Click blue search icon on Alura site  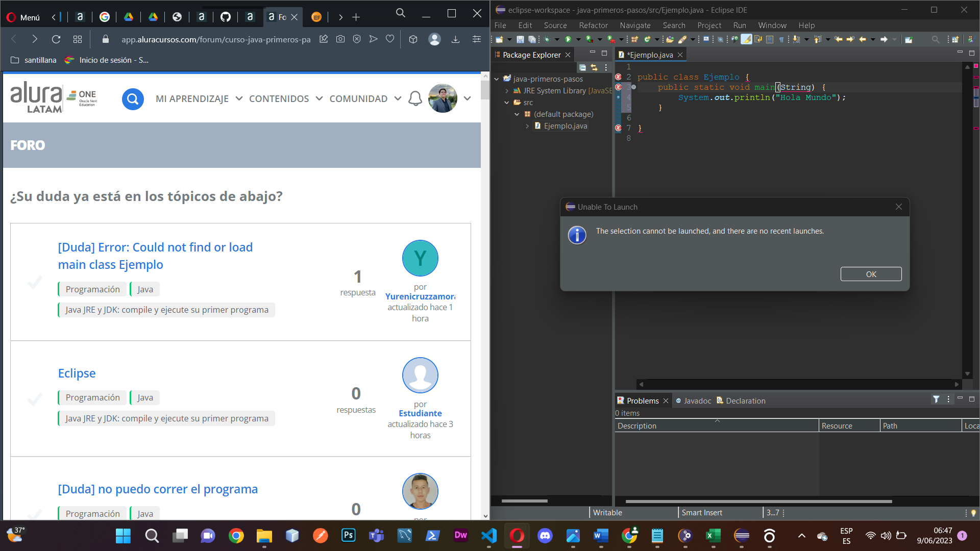pyautogui.click(x=133, y=98)
